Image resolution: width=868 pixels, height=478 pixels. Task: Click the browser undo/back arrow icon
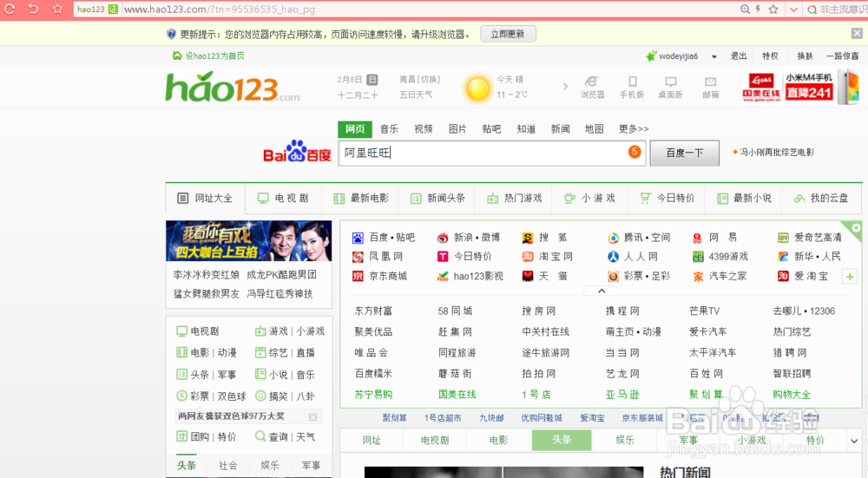pyautogui.click(x=33, y=9)
